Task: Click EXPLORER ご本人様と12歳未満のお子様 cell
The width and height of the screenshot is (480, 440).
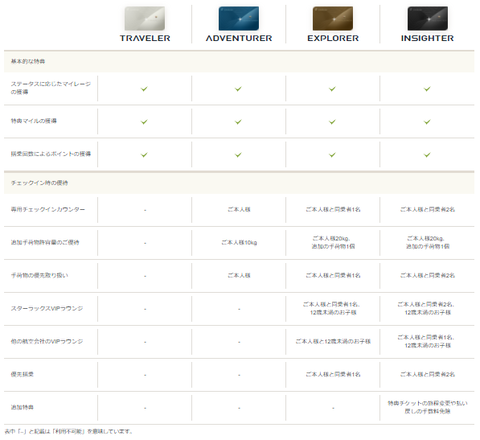Action: coord(333,341)
